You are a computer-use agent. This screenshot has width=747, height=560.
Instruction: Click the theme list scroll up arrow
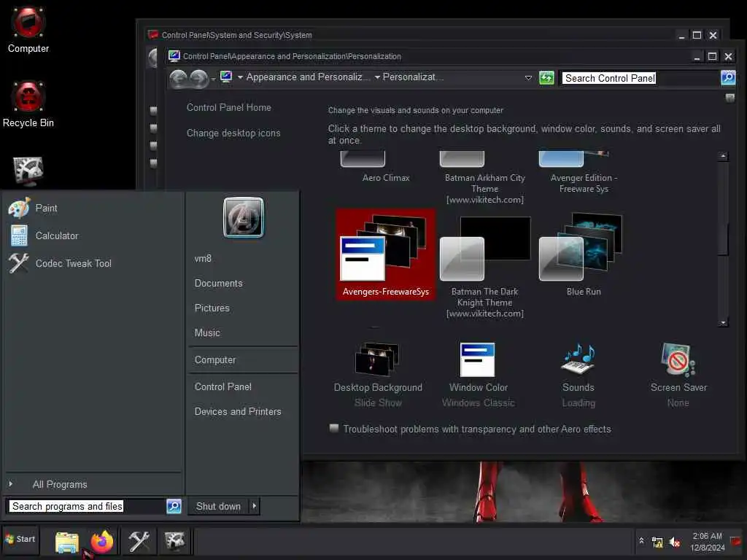click(723, 156)
